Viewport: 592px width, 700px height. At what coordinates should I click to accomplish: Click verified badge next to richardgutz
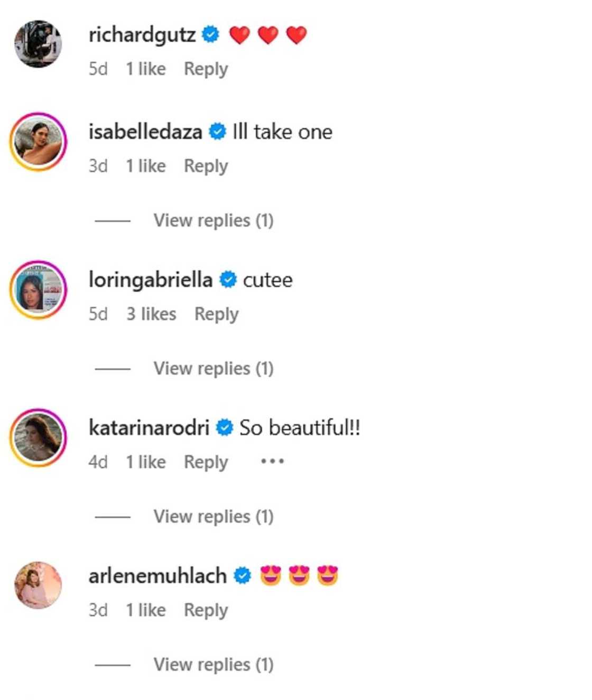click(x=211, y=35)
